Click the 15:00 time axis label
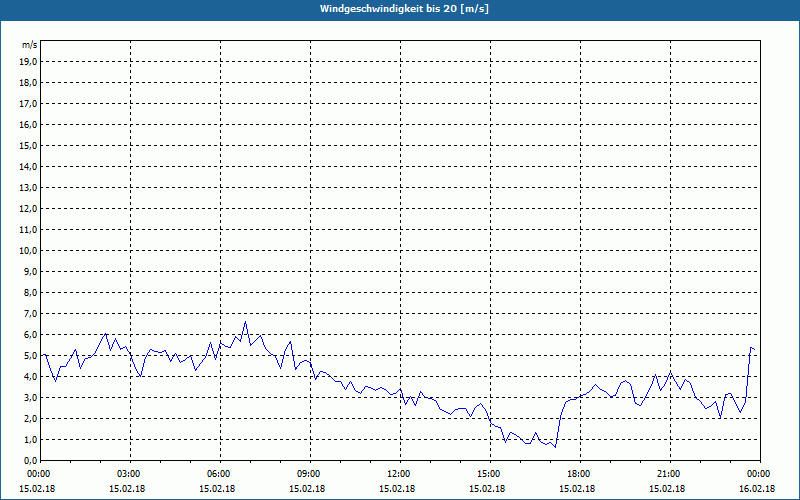 tap(490, 474)
